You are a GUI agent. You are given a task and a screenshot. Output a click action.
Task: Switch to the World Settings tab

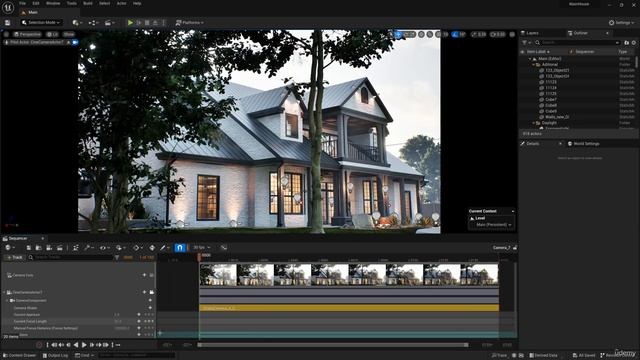[x=586, y=144]
